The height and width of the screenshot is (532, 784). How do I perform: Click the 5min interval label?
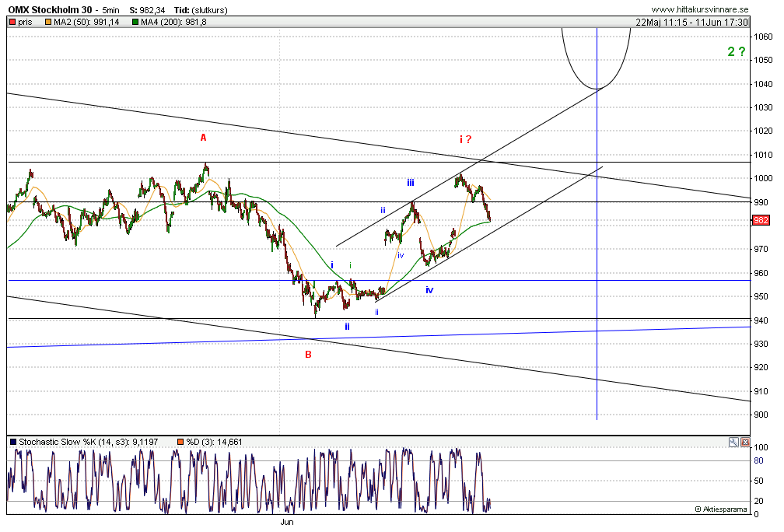110,11
